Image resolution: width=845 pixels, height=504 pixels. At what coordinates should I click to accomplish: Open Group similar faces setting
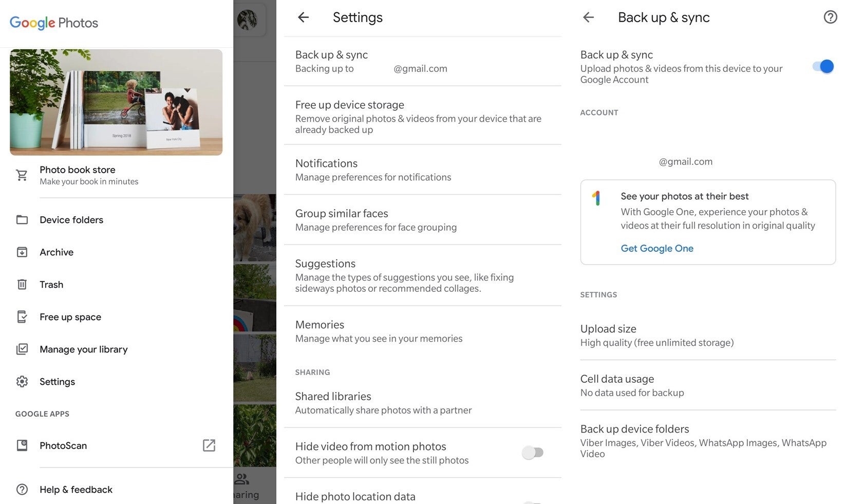tap(422, 220)
